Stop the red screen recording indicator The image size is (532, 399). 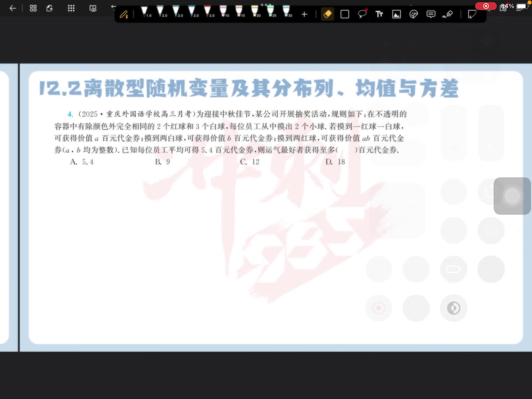click(x=486, y=6)
